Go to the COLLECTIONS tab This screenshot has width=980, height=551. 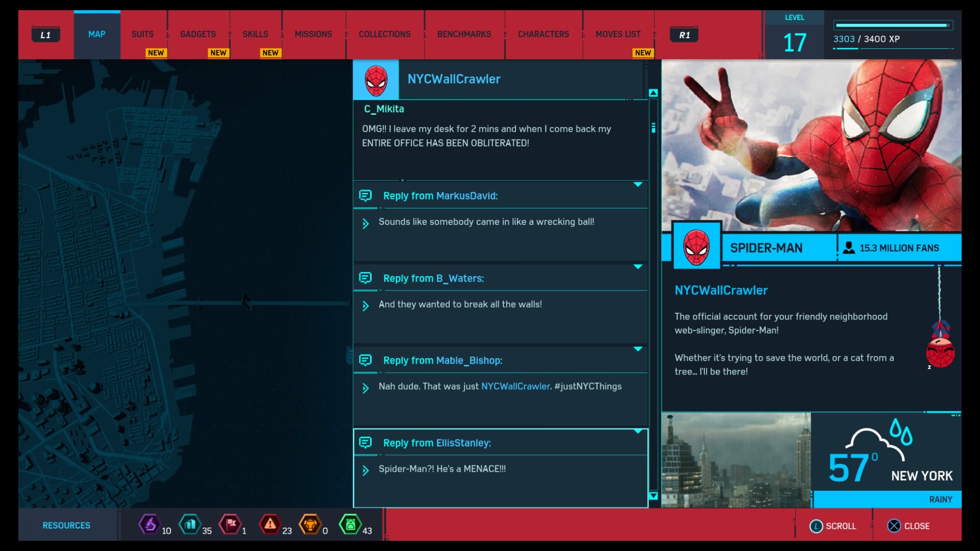pos(384,34)
